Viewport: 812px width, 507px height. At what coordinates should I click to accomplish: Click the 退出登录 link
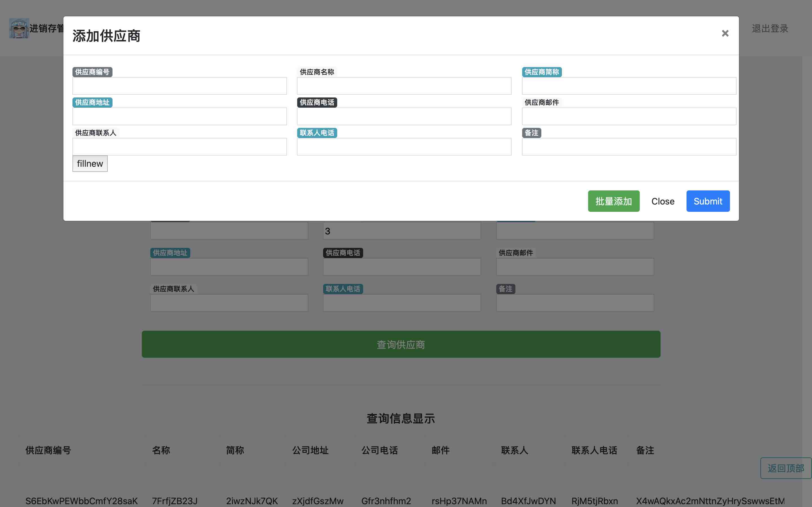tap(770, 28)
